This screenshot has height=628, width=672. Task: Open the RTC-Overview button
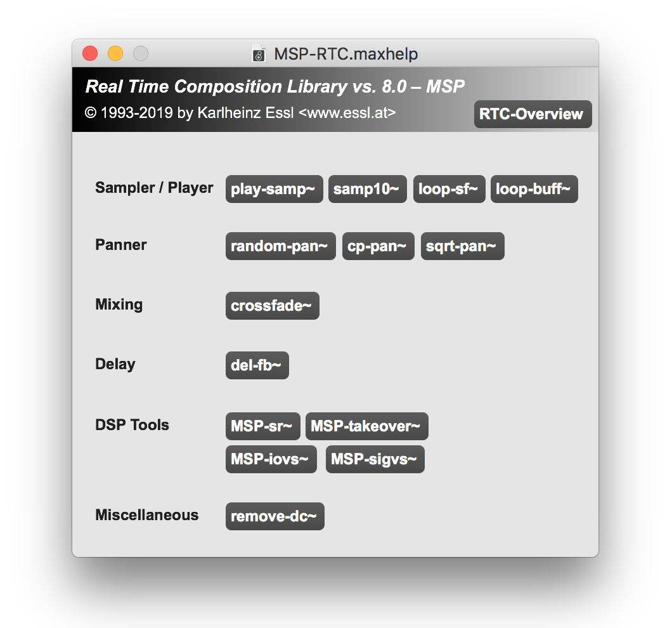pyautogui.click(x=532, y=114)
